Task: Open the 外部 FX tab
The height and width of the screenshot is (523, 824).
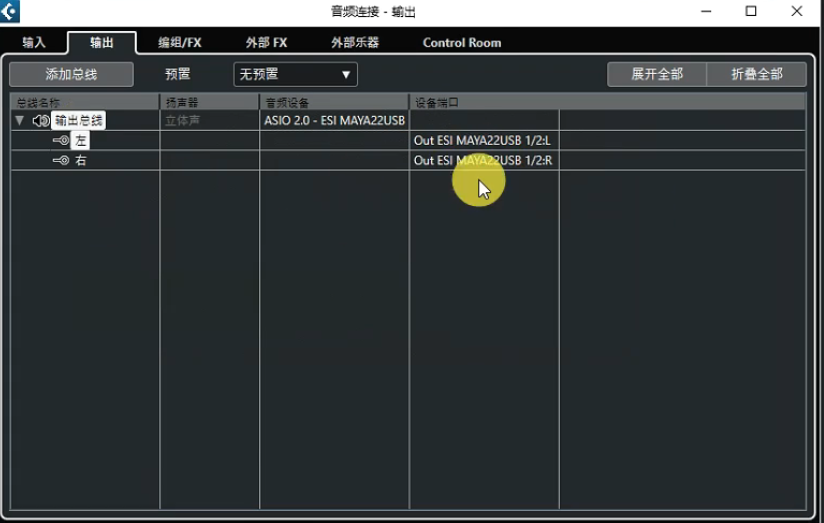Action: (x=266, y=43)
